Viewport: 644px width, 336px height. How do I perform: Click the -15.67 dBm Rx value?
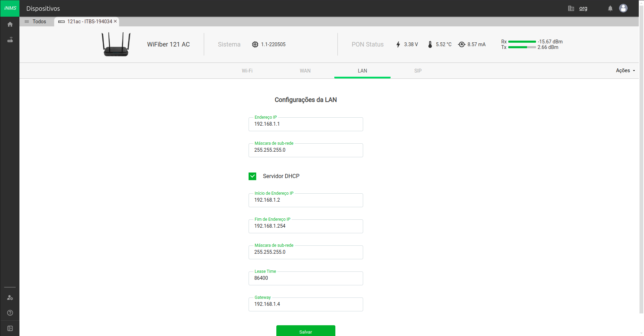[x=550, y=42]
